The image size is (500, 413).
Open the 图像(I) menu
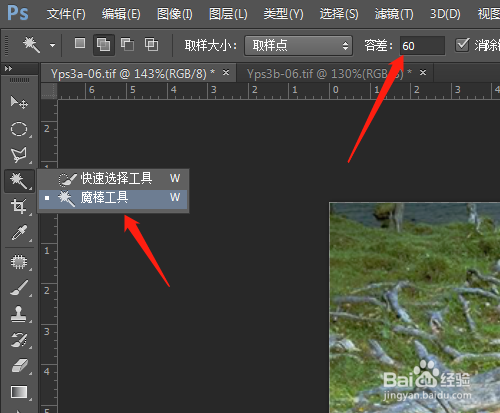point(175,14)
